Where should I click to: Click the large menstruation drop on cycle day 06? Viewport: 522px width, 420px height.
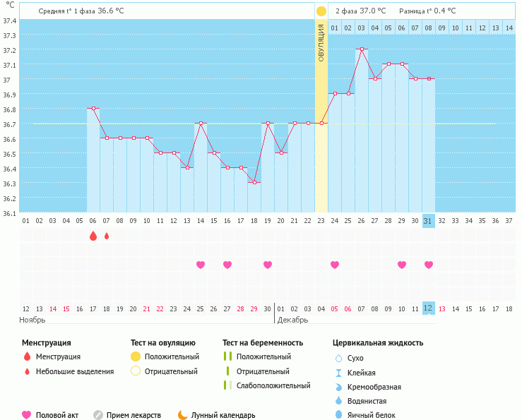click(93, 236)
